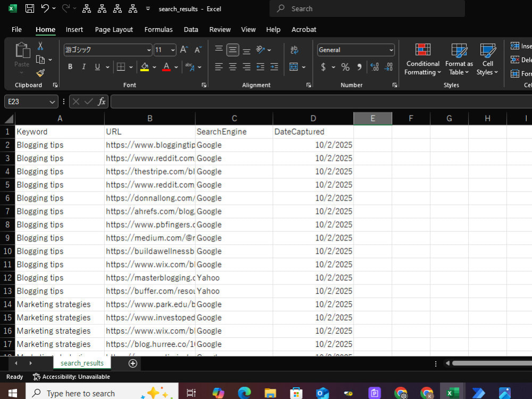This screenshot has width=532, height=399.
Task: Open Cell Styles gallery
Action: tap(487, 60)
